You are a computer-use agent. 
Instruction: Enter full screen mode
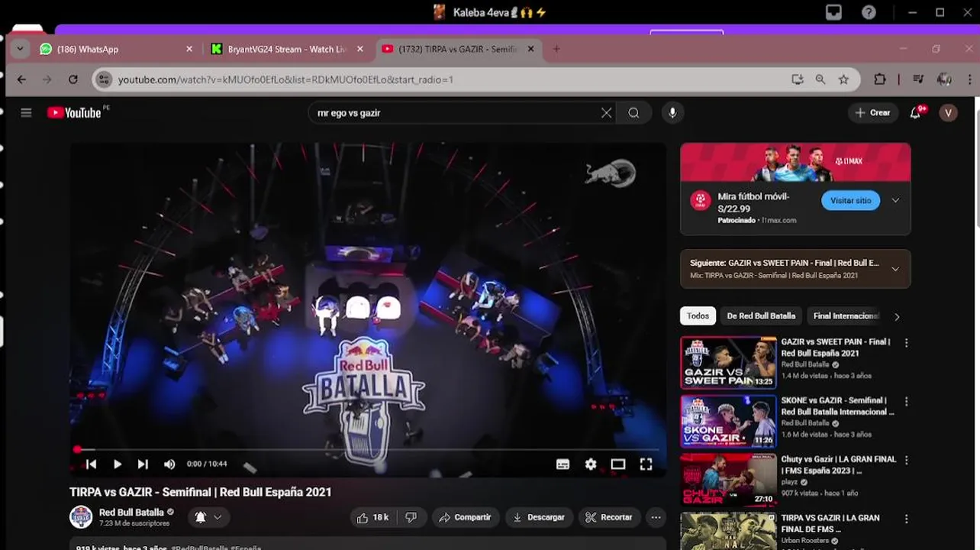[x=646, y=464]
